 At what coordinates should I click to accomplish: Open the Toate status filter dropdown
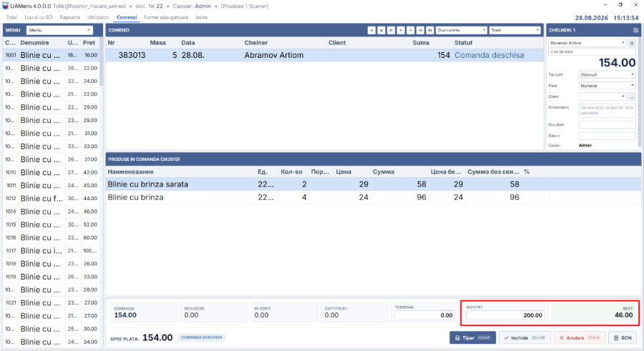[515, 30]
